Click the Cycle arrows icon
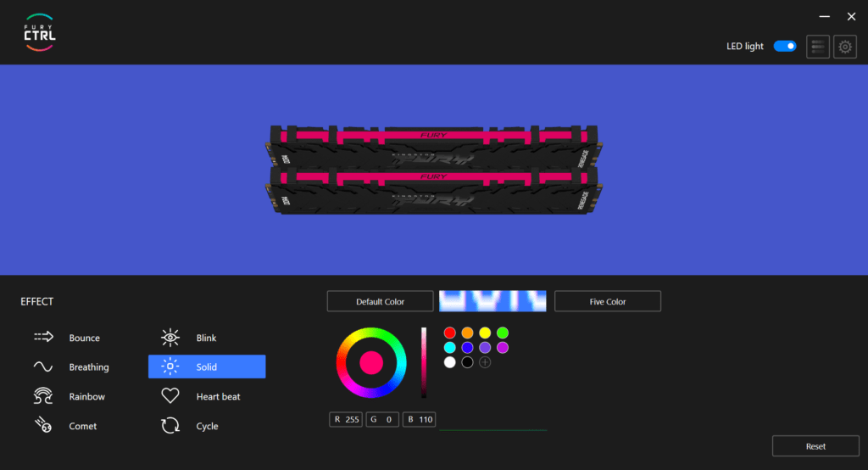The width and height of the screenshot is (868, 470). point(170,426)
